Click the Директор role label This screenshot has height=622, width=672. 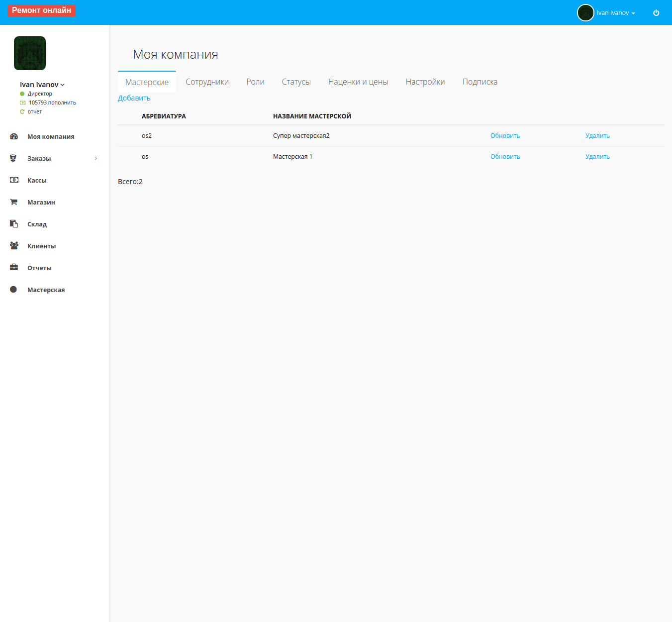coord(40,94)
